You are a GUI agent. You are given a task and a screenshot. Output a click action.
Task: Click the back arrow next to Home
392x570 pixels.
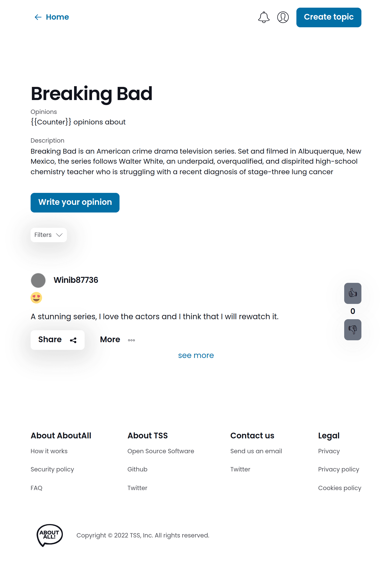pos(38,17)
